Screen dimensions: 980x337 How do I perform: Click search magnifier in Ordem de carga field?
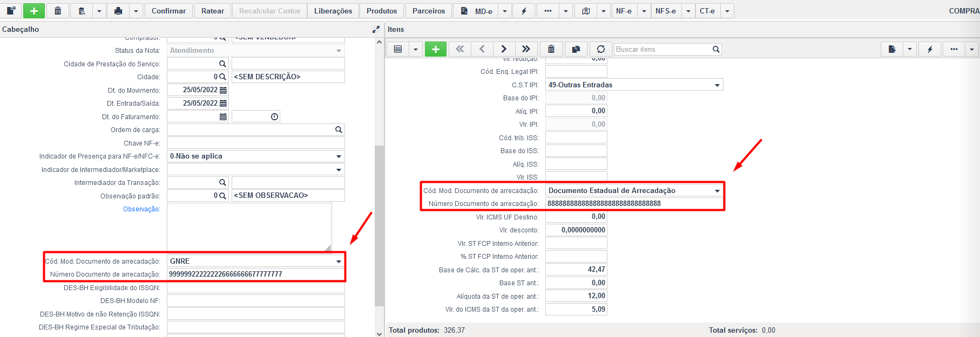click(x=339, y=130)
